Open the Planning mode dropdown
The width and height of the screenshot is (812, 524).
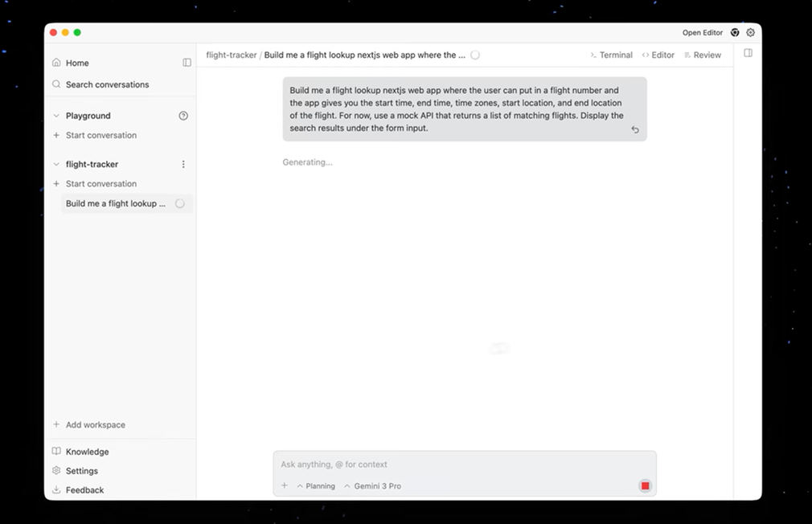(x=316, y=486)
